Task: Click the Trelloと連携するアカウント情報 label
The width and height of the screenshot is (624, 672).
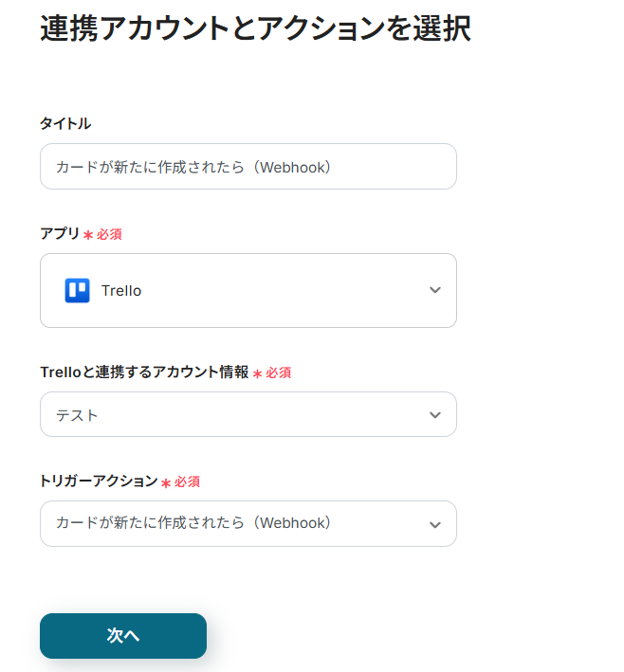Action: tap(144, 372)
